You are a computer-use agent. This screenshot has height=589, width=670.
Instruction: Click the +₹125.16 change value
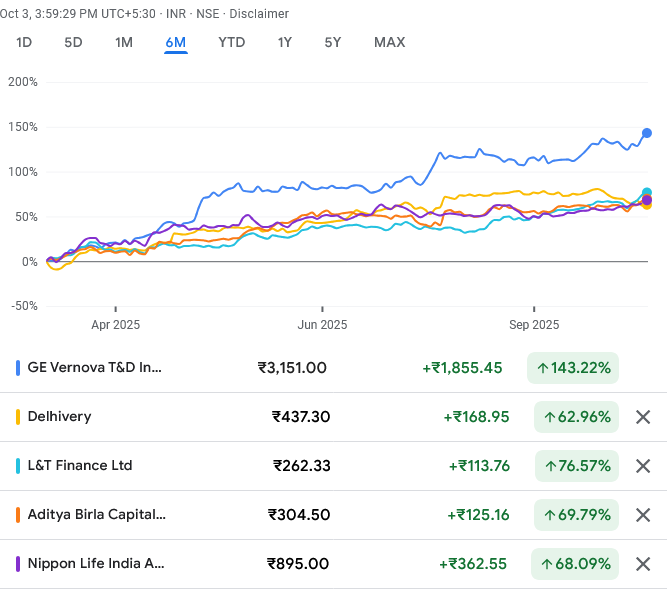(x=478, y=515)
